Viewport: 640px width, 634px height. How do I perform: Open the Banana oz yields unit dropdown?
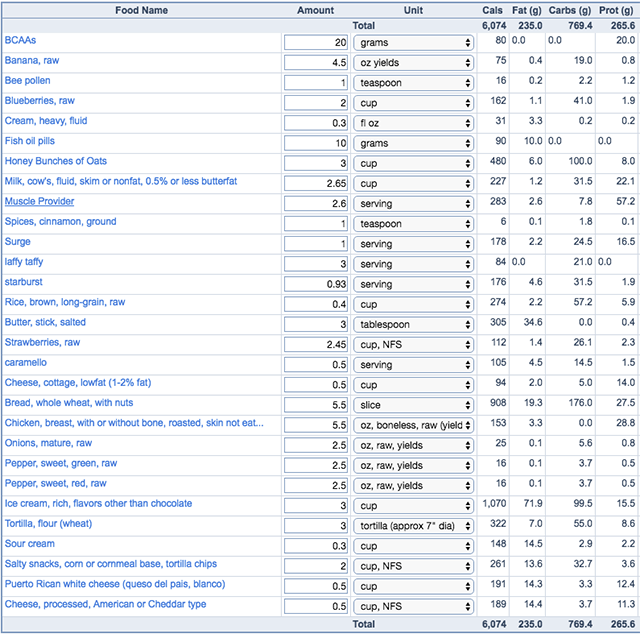pyautogui.click(x=413, y=62)
